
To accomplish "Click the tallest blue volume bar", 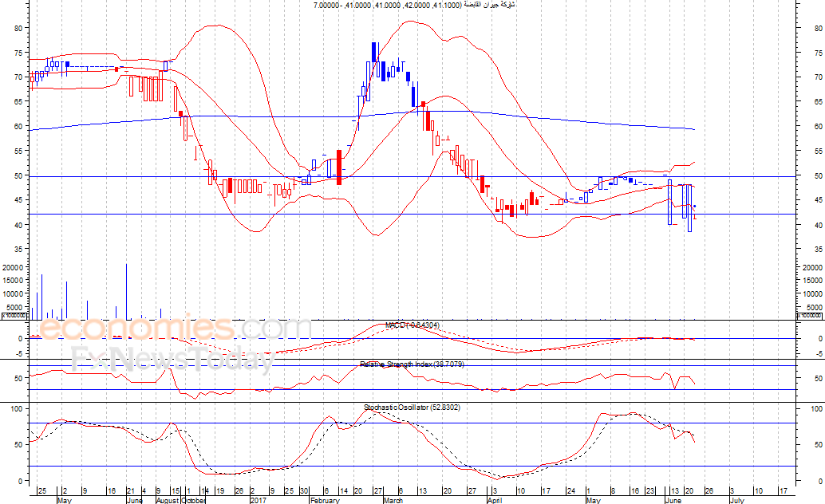I will tap(126, 291).
